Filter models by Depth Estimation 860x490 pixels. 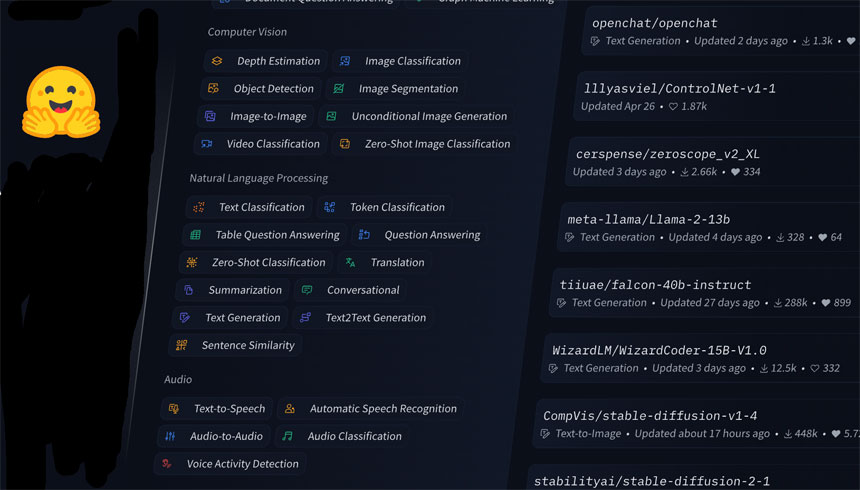(265, 61)
